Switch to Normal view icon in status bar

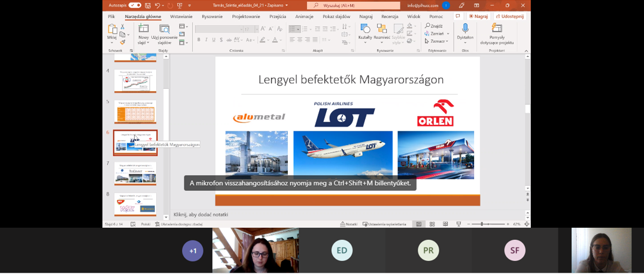(x=419, y=224)
